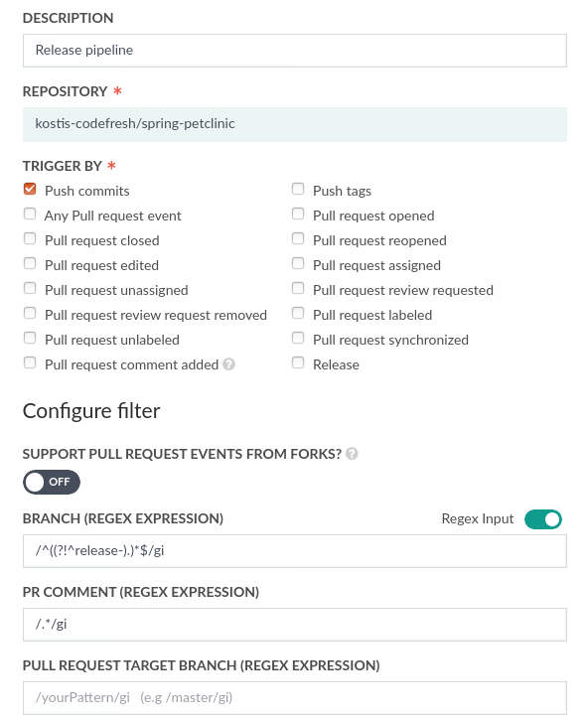Click the Repository field kostis-codefresh/spring-petclinic
588x721 pixels.
pyautogui.click(x=295, y=124)
